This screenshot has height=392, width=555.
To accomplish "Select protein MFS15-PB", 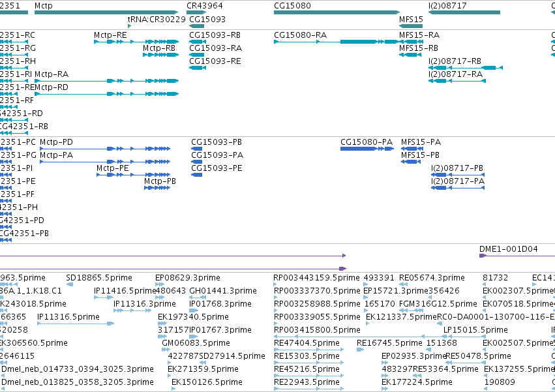I will 420,155.
